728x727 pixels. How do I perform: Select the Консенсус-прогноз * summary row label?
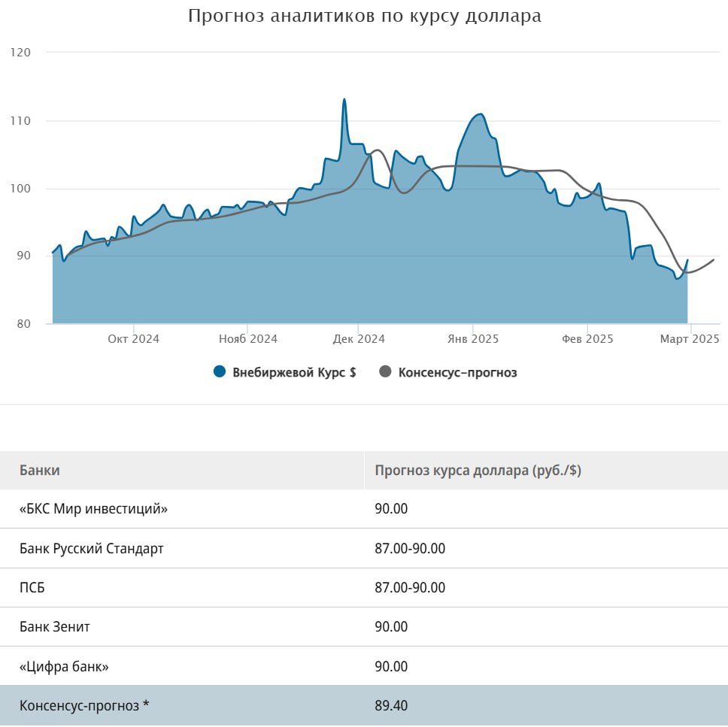pyautogui.click(x=84, y=706)
